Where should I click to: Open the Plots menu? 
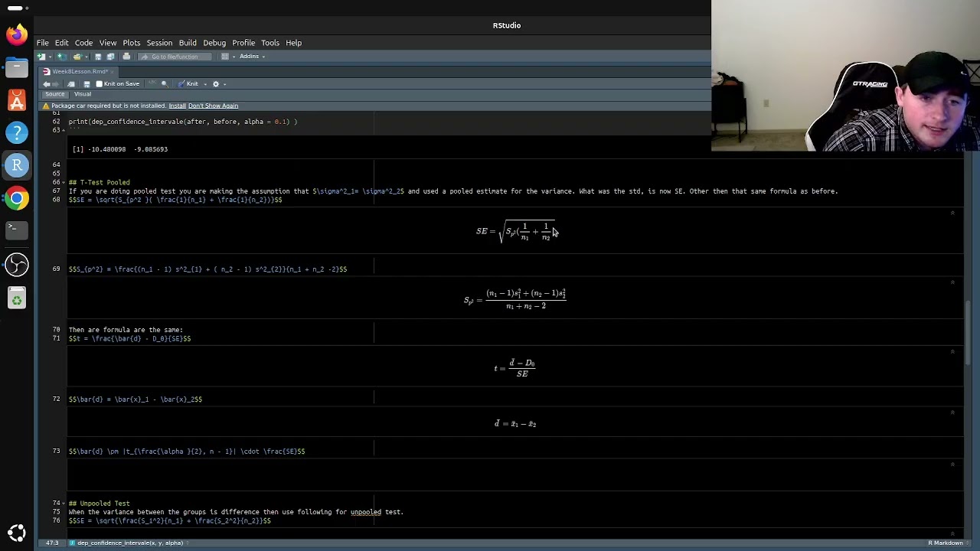click(132, 43)
